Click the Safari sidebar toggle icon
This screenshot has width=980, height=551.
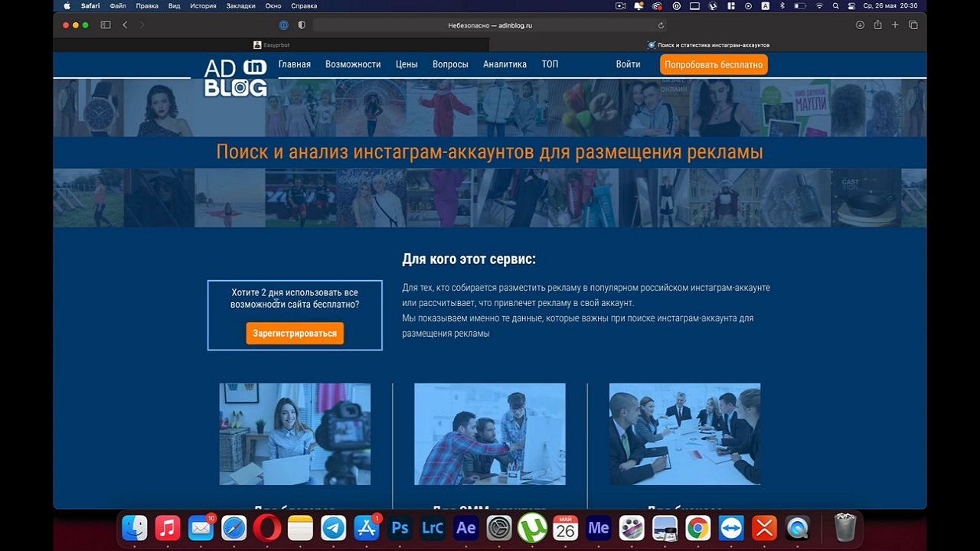[106, 25]
